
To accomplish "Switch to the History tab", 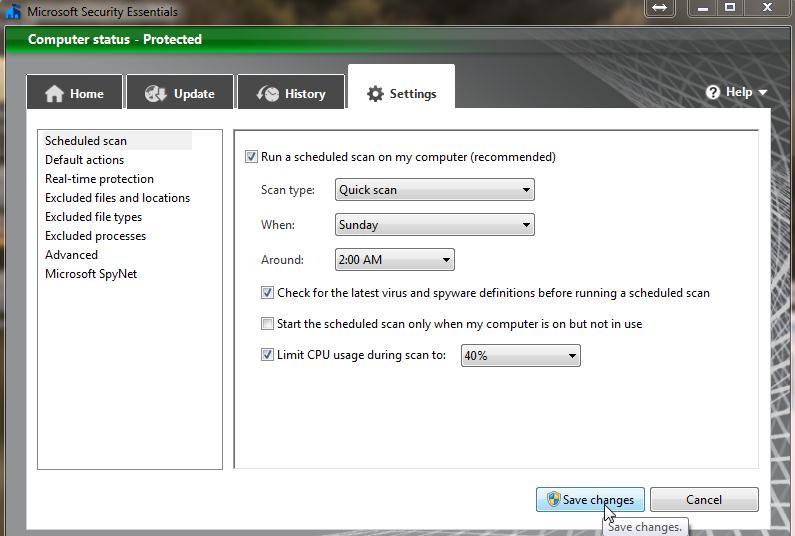I will click(291, 92).
